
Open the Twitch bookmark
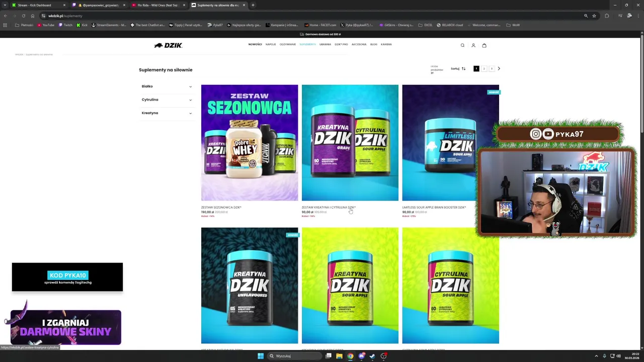click(65, 25)
